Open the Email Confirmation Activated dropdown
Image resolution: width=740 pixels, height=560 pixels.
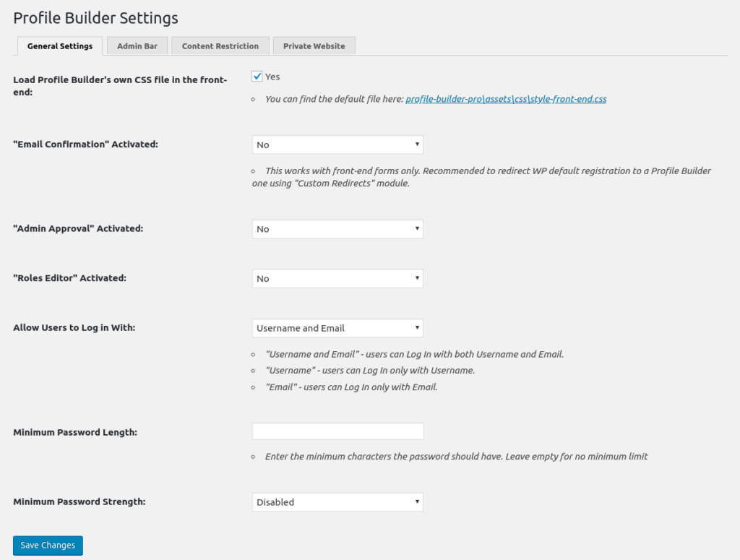(x=337, y=145)
